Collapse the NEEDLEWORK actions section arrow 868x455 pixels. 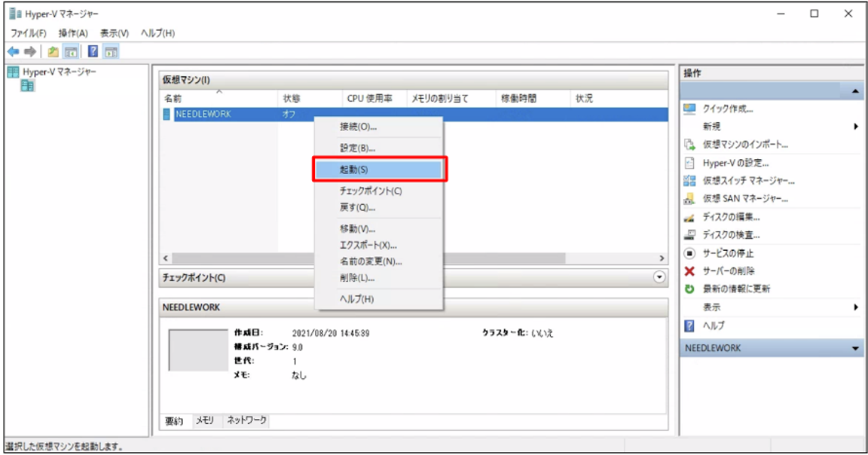tap(855, 348)
